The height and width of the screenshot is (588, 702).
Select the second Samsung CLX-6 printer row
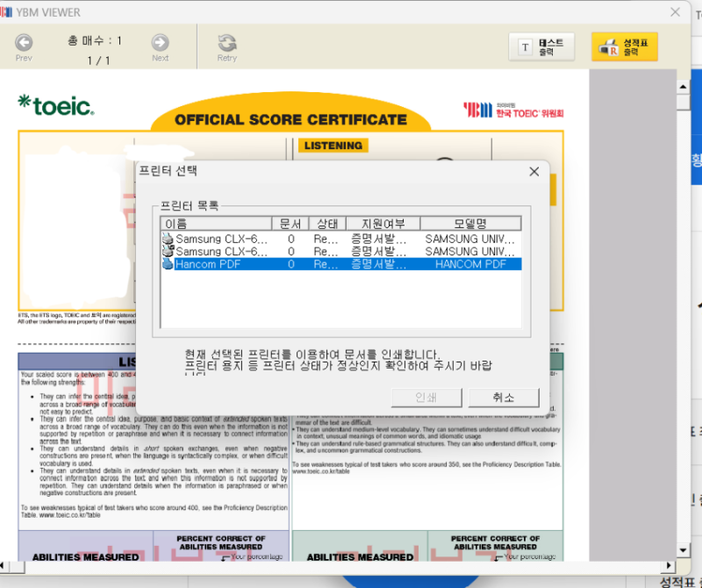(341, 251)
